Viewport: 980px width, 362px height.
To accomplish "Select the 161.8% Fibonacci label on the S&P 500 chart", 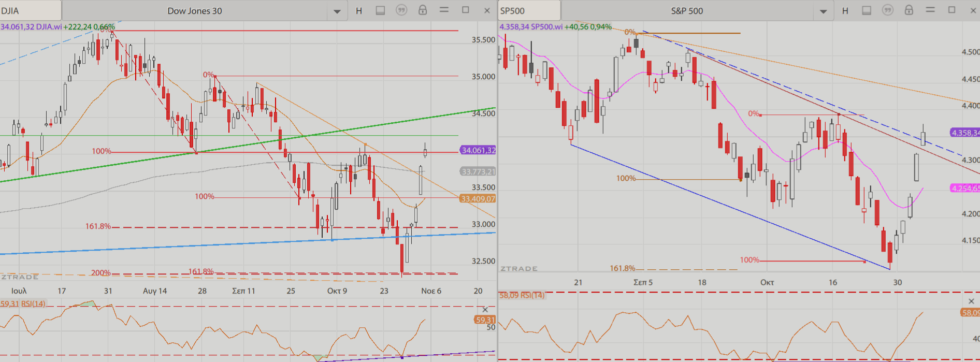I will [622, 268].
